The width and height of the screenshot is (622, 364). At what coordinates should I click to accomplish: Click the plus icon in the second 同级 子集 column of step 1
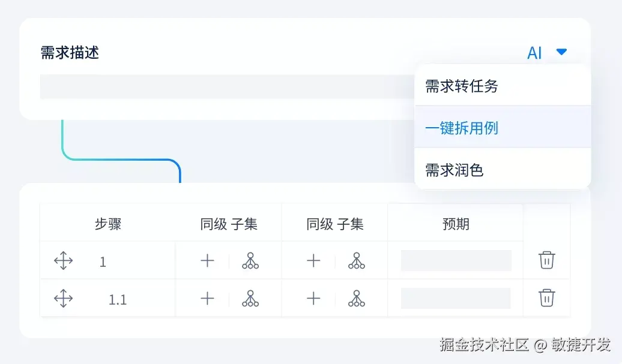click(x=313, y=261)
